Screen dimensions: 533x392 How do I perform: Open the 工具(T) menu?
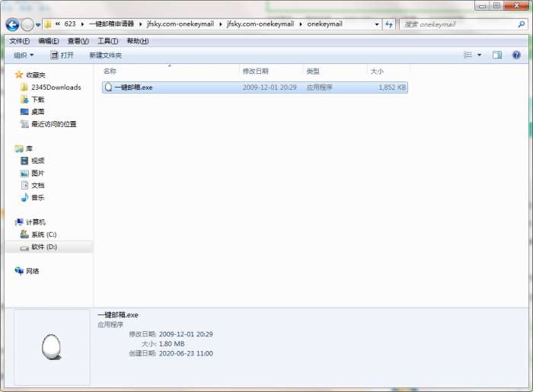click(108, 41)
